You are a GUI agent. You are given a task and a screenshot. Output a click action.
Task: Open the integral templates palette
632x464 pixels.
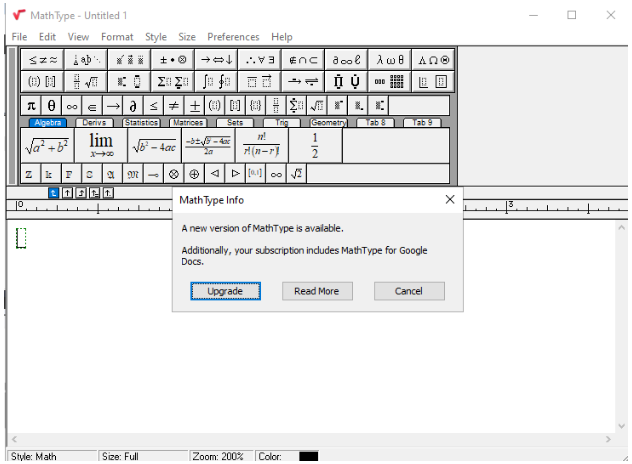(x=216, y=82)
